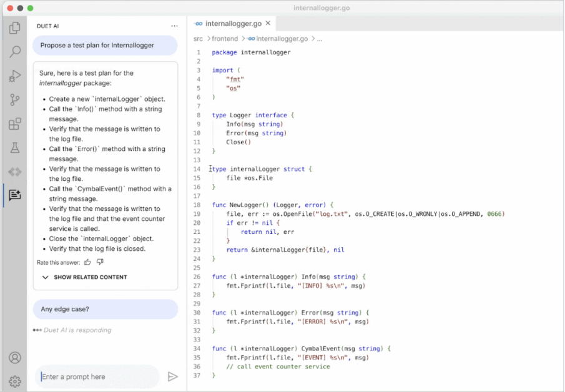Click the CymbalEvent function declaration
The height and width of the screenshot is (392, 565).
(302, 348)
